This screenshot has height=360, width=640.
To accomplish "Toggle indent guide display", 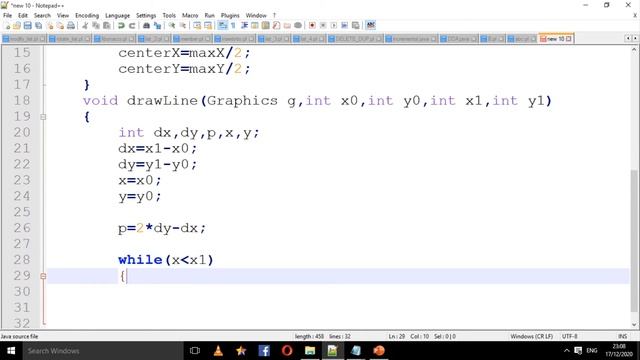I will 244,26.
